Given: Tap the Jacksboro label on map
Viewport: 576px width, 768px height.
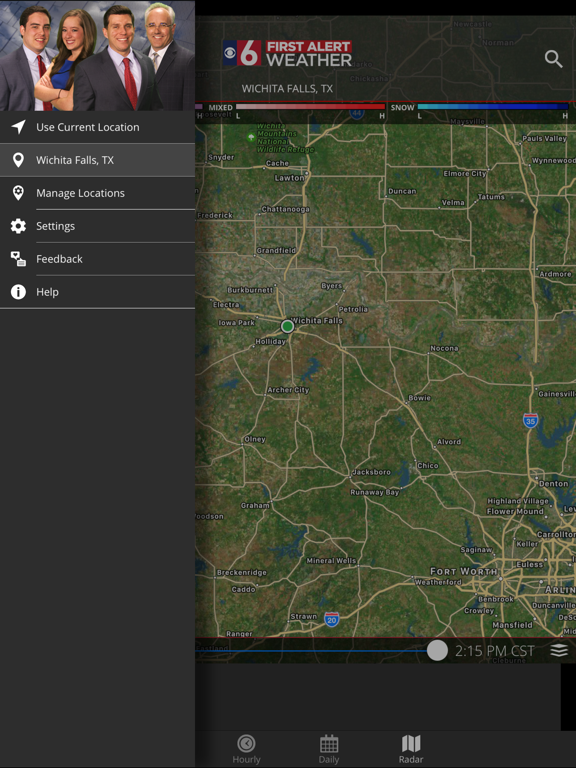Looking at the screenshot, I should (x=371, y=472).
